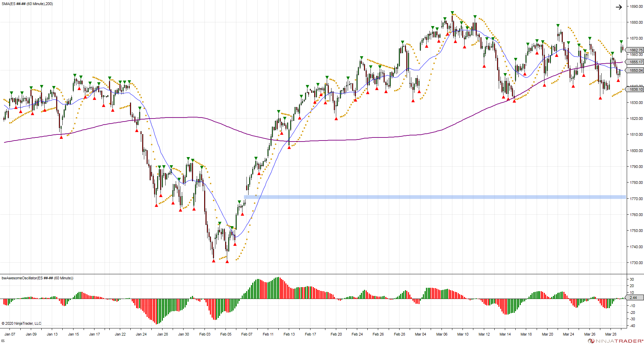Click the 1862.75 current price marker
This screenshot has width=644, height=344.
[x=635, y=50]
